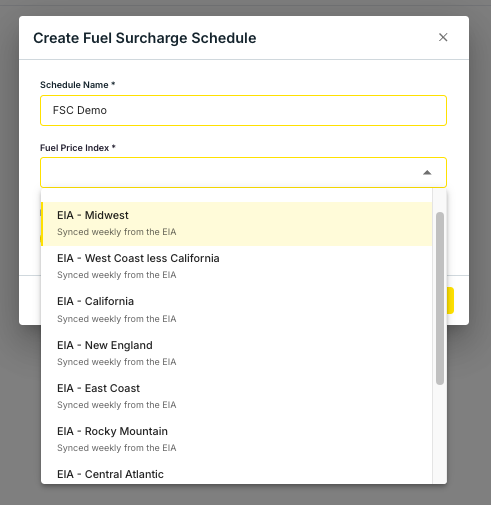The width and height of the screenshot is (491, 505).
Task: Click scrollbar track above the thumb
Action: tap(440, 200)
